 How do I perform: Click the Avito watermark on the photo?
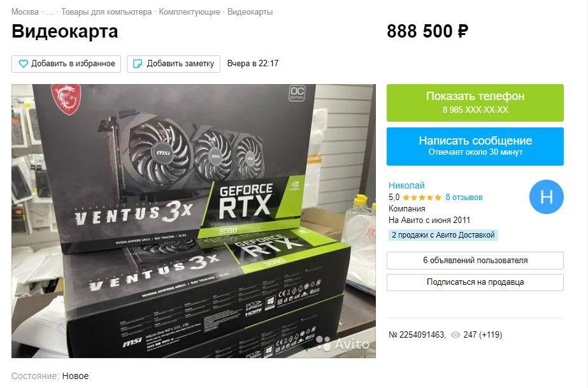(343, 344)
